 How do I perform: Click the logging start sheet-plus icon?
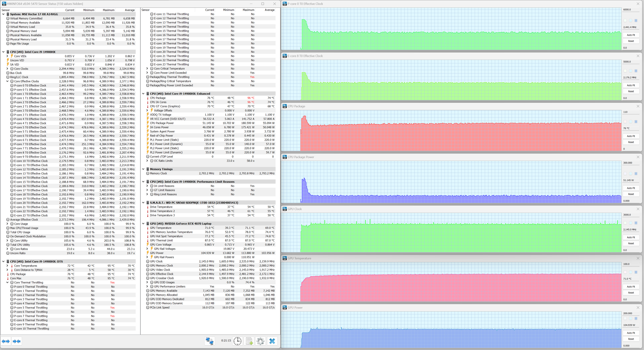click(x=249, y=341)
